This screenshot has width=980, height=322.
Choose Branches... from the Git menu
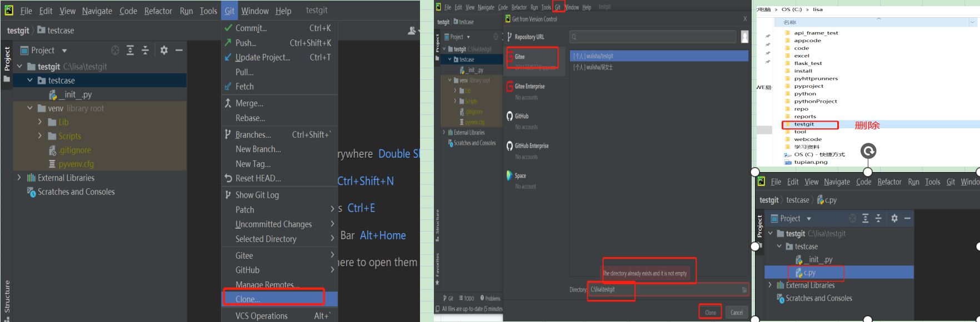pos(279,134)
